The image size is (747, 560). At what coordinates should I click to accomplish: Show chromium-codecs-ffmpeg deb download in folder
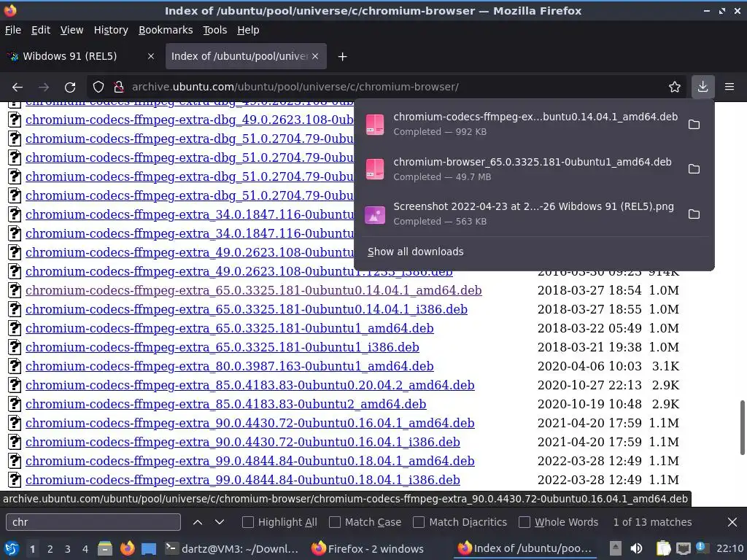[694, 124]
